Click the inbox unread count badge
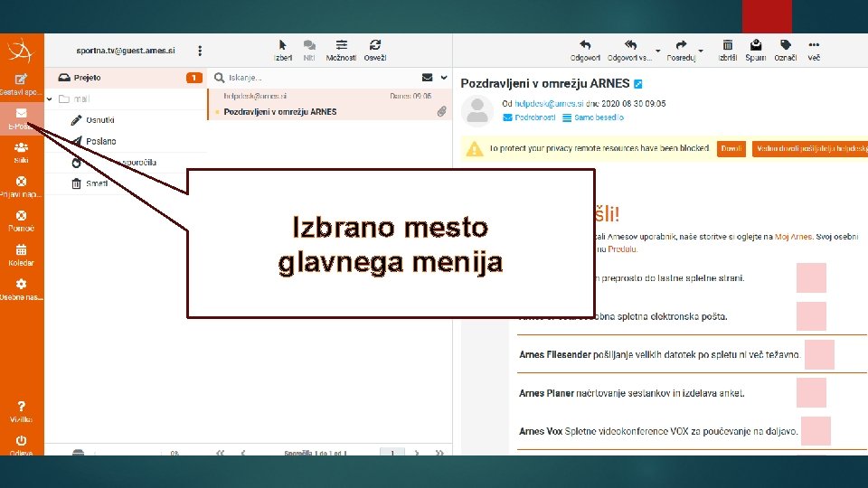 (193, 78)
